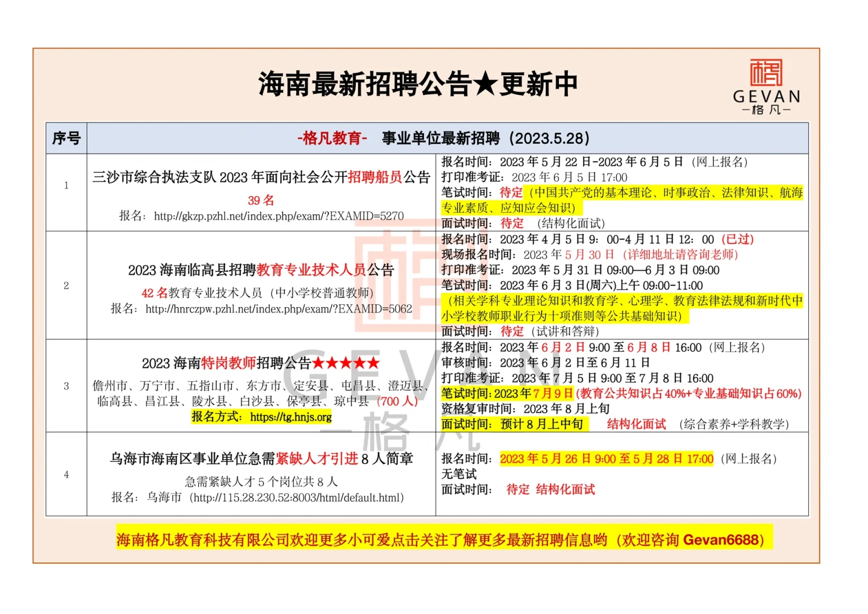Viewport: 868px width, 614px height.
Task: Click the (综合素养+学科教学) note
Action: [x=734, y=424]
